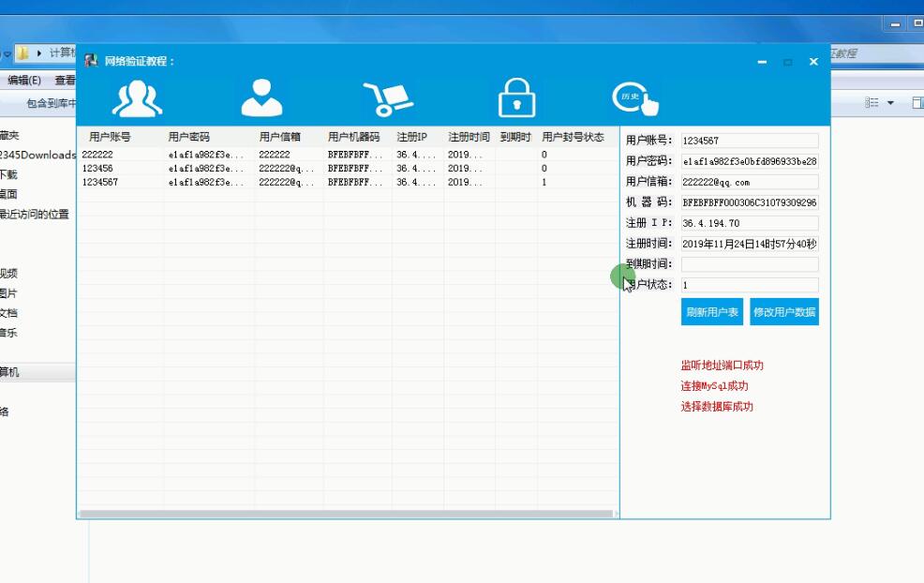The width and height of the screenshot is (924, 583).
Task: Click the 用户账号 input field
Action: coord(749,141)
